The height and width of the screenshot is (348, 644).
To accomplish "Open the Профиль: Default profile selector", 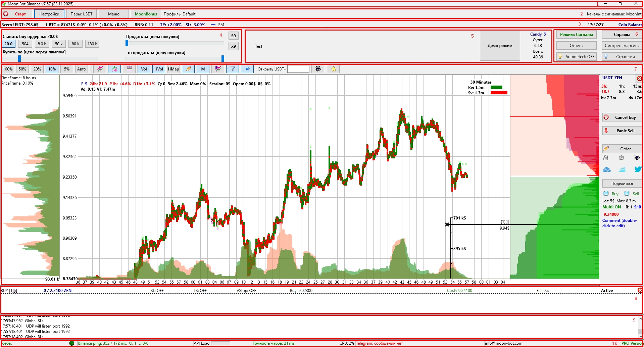I will coord(180,14).
